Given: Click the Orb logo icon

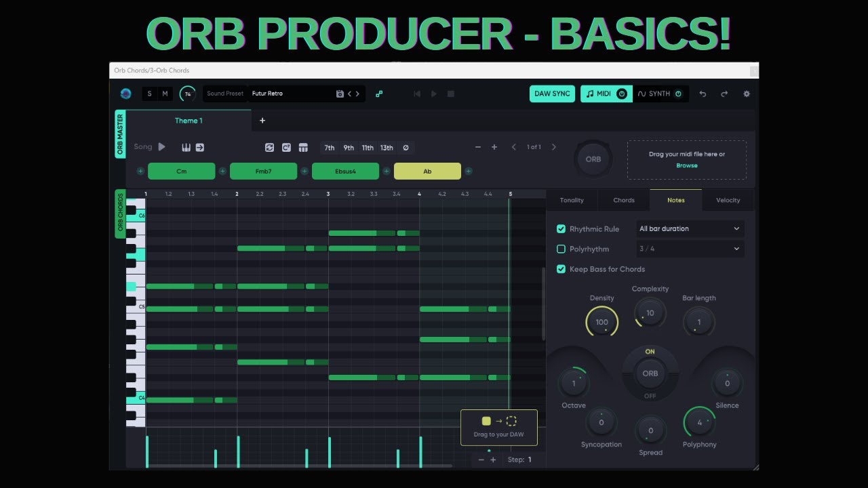Looking at the screenshot, I should tap(125, 94).
